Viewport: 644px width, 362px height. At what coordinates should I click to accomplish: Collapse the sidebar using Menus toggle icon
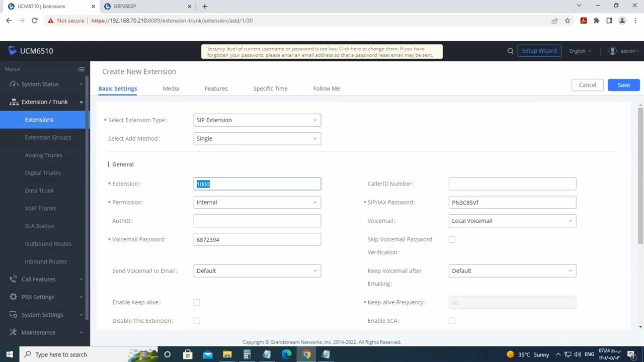80,69
